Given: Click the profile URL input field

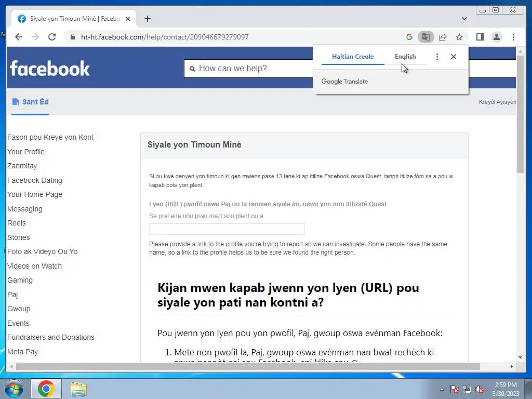Looking at the screenshot, I should tap(227, 229).
